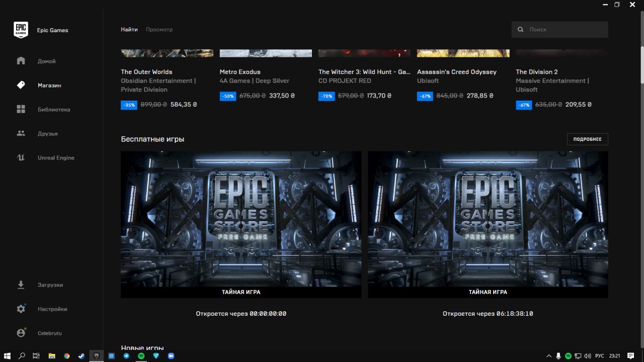Open mystery game unlocking in 06:18:38:10
The width and height of the screenshot is (644, 362).
click(x=488, y=224)
